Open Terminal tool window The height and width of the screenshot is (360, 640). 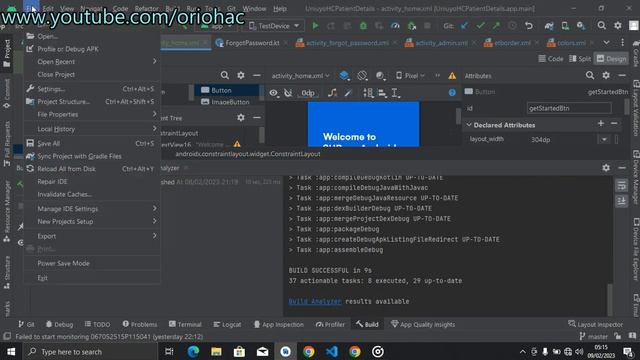click(185, 324)
